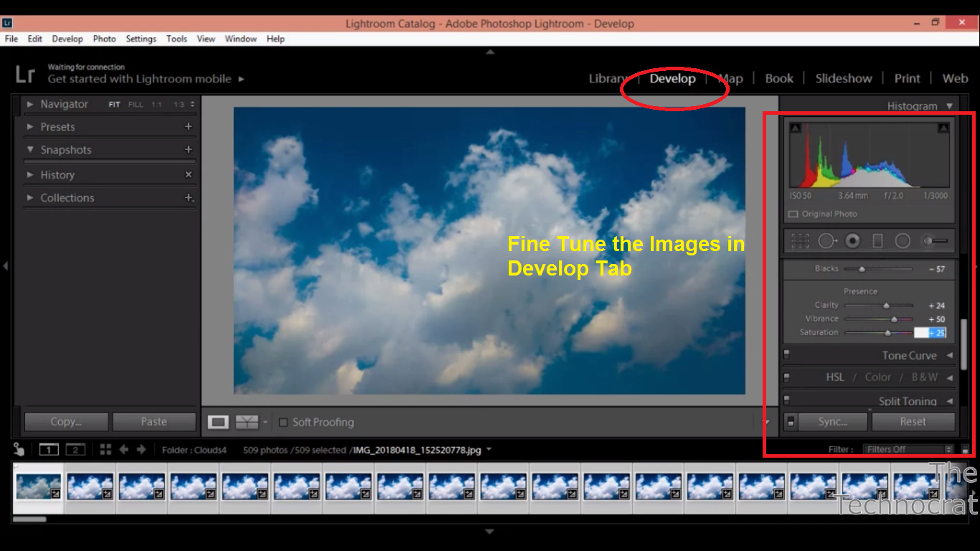Click the Blacks slider handle
This screenshot has width=980, height=551.
point(862,269)
